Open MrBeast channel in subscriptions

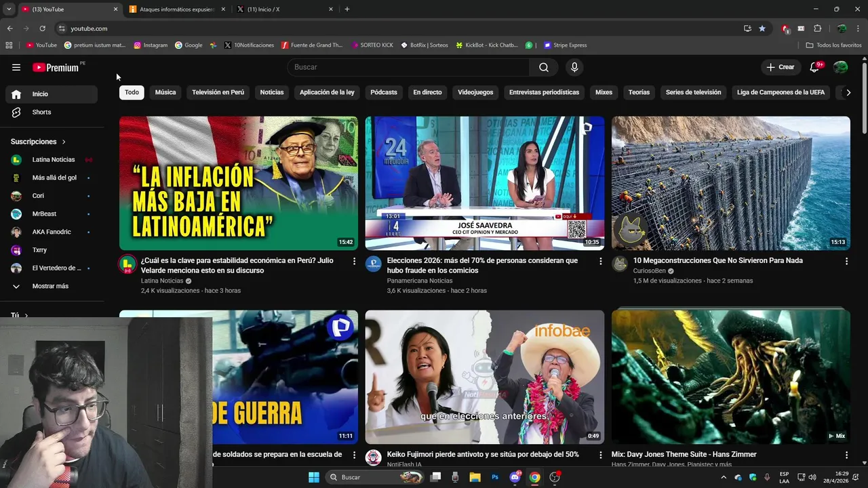(52, 213)
